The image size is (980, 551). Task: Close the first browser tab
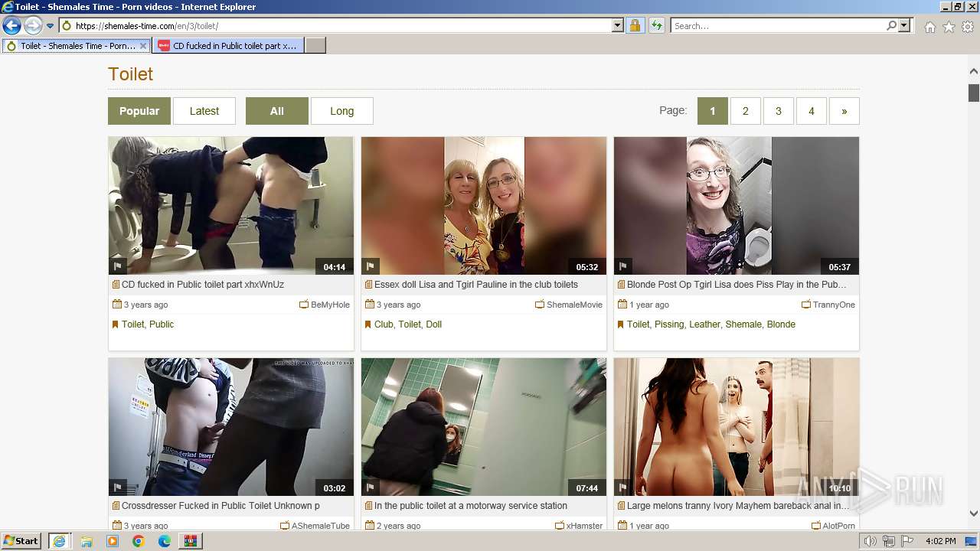point(143,46)
